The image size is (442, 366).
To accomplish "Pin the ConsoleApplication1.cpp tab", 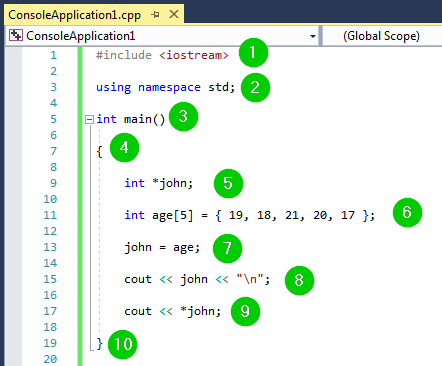I will click(x=155, y=15).
